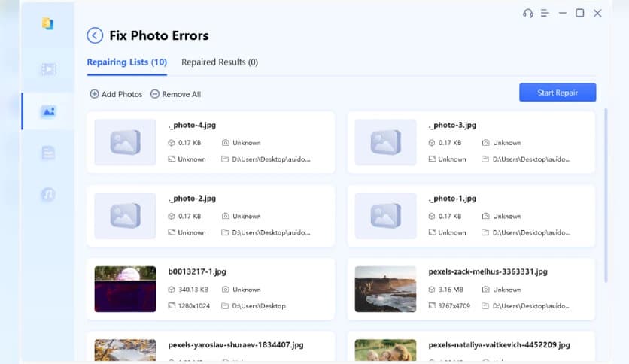Go back with the circled arrow icon
This screenshot has width=629, height=364.
pyautogui.click(x=95, y=35)
